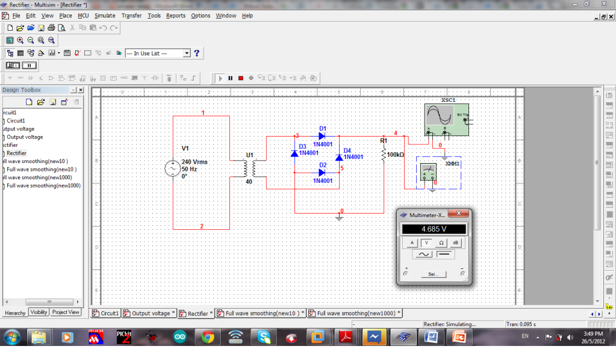
Task: Create a new file using the New icon
Action: [9, 28]
